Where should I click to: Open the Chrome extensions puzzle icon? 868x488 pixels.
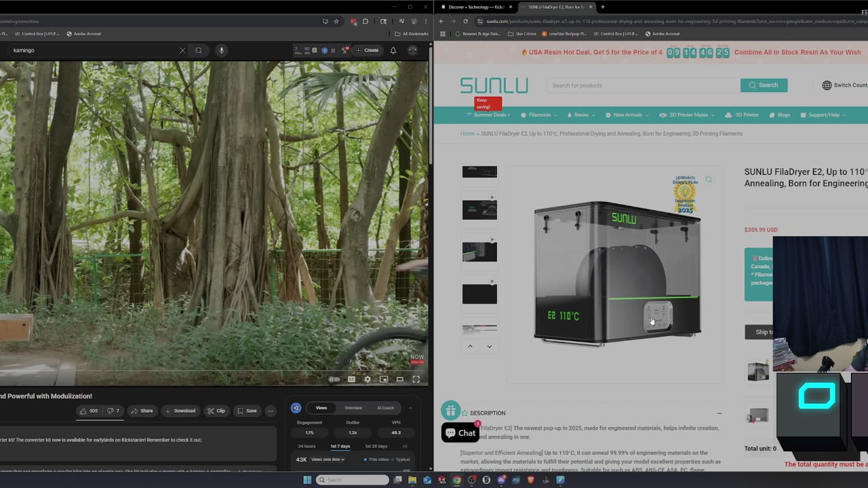tap(366, 22)
